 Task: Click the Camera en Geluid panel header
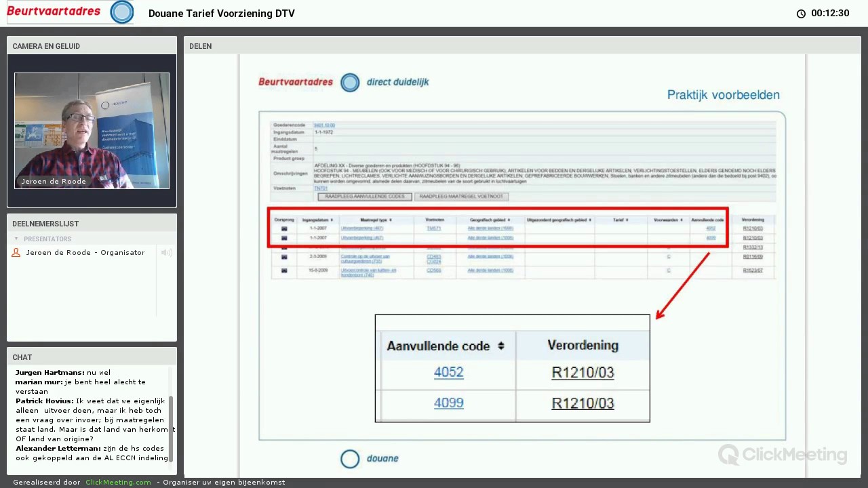(92, 46)
